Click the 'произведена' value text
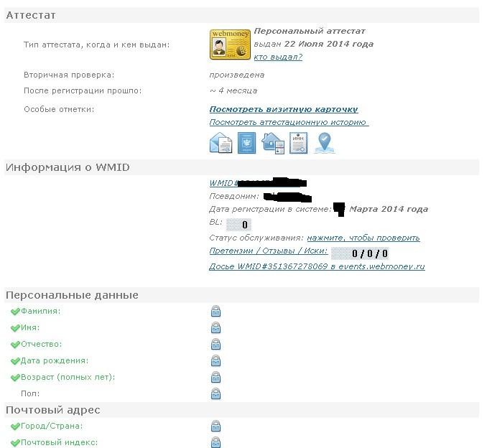492x448 pixels. tap(237, 75)
